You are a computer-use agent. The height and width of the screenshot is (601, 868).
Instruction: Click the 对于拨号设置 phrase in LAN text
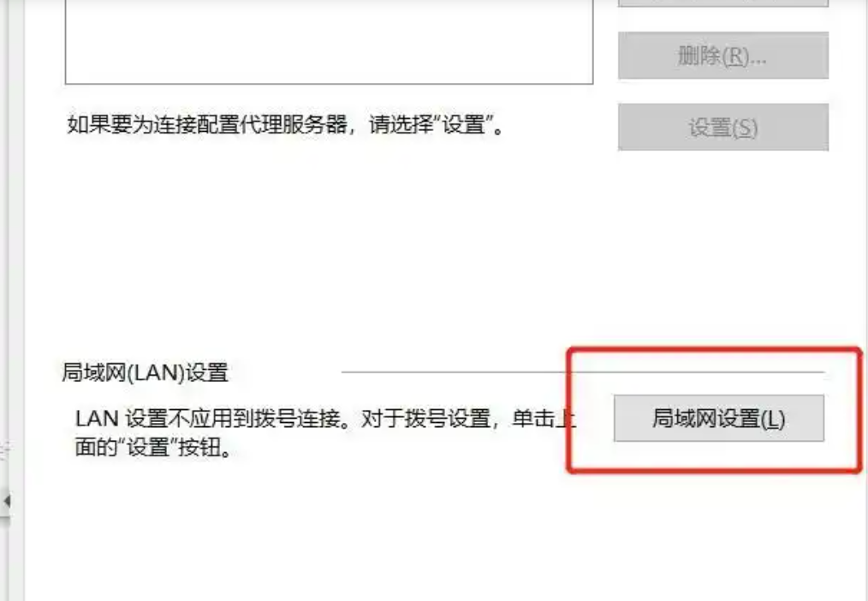[425, 419]
